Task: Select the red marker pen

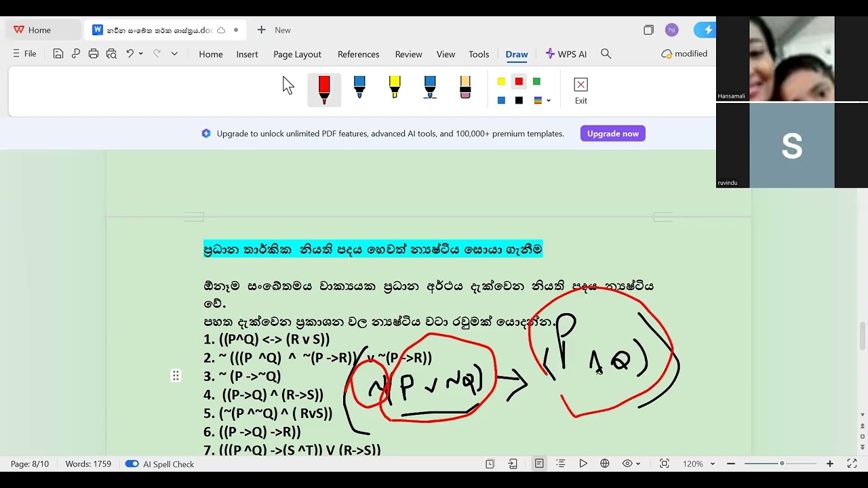Action: (x=324, y=90)
